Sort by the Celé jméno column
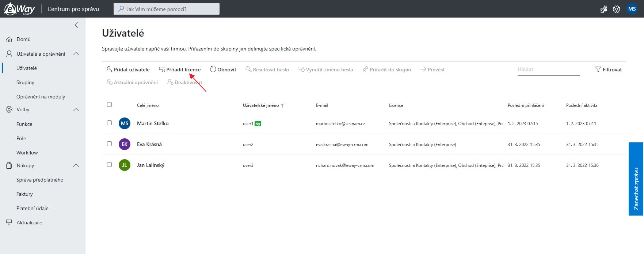 (x=148, y=105)
